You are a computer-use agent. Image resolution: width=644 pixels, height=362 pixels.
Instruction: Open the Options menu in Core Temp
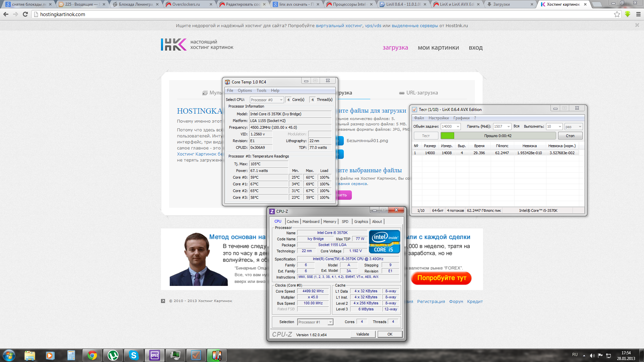tap(245, 90)
